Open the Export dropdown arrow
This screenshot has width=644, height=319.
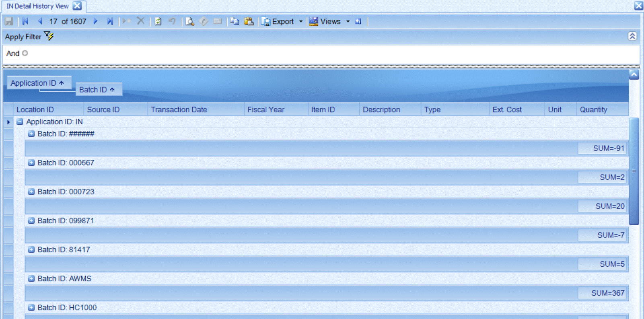tap(301, 21)
